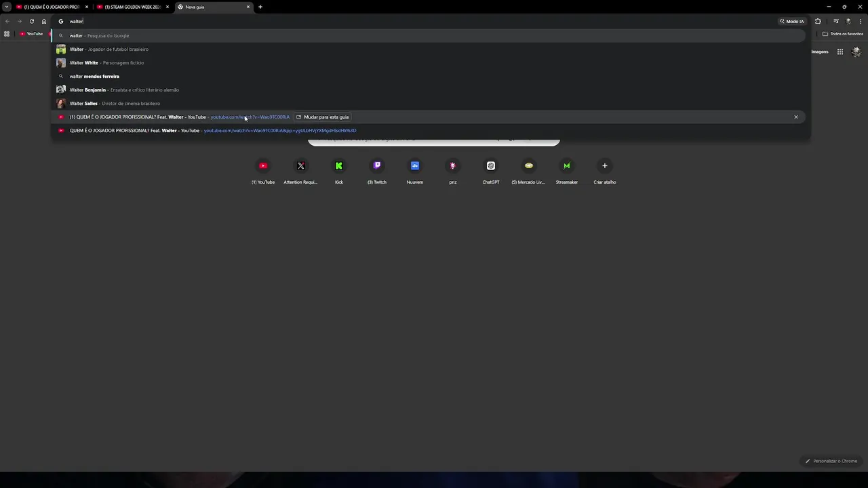868x488 pixels.
Task: Remove the highlighted YouTube suggestion with X
Action: (796, 117)
